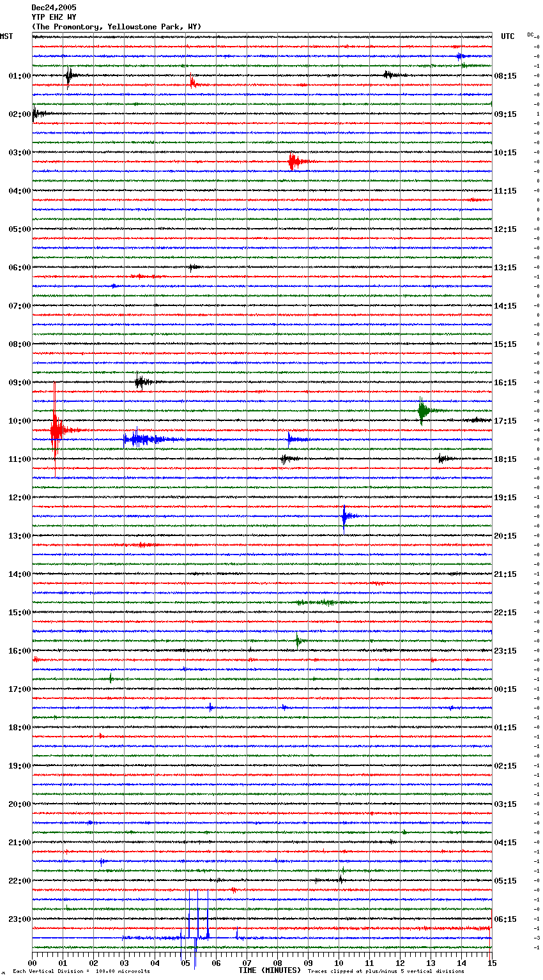Screen dimensions: 543x980
Task: Click the "(The Promontory, Yellowstone Park, WY)" title
Action: coord(116,27)
